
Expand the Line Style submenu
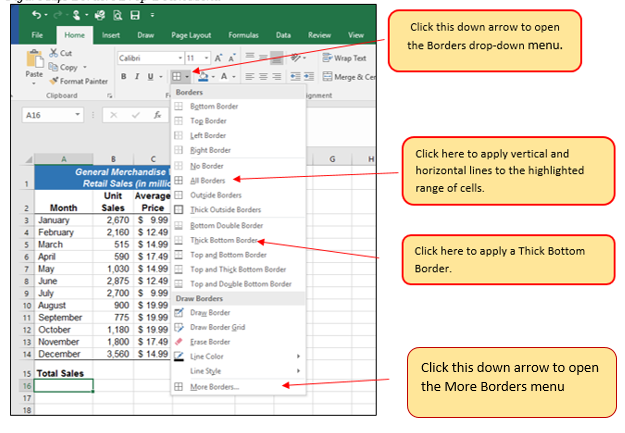click(238, 371)
